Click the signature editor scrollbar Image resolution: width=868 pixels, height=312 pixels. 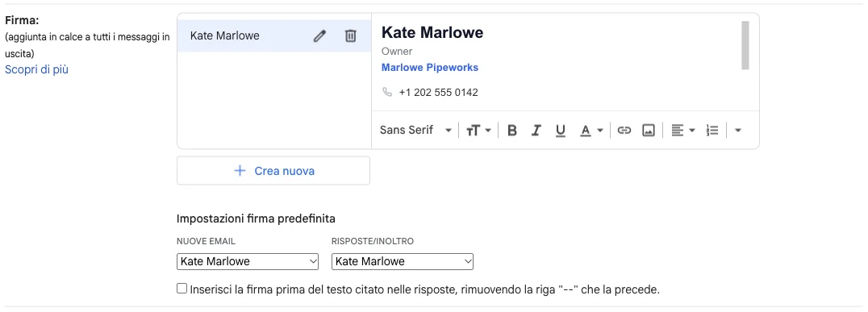click(x=745, y=45)
